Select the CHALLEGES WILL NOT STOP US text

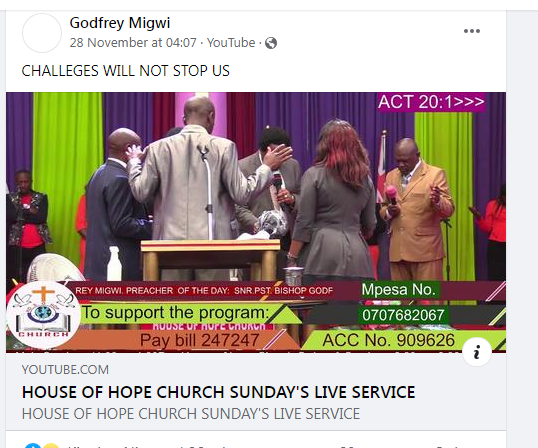[126, 71]
